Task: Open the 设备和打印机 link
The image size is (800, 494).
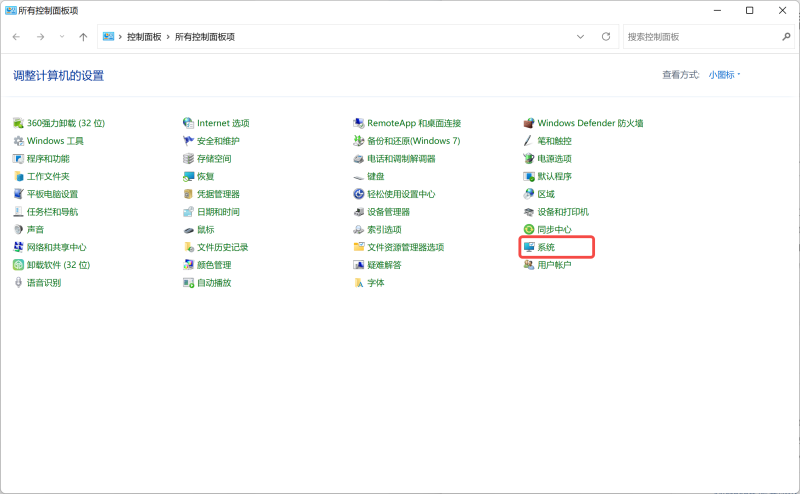Action: [563, 212]
